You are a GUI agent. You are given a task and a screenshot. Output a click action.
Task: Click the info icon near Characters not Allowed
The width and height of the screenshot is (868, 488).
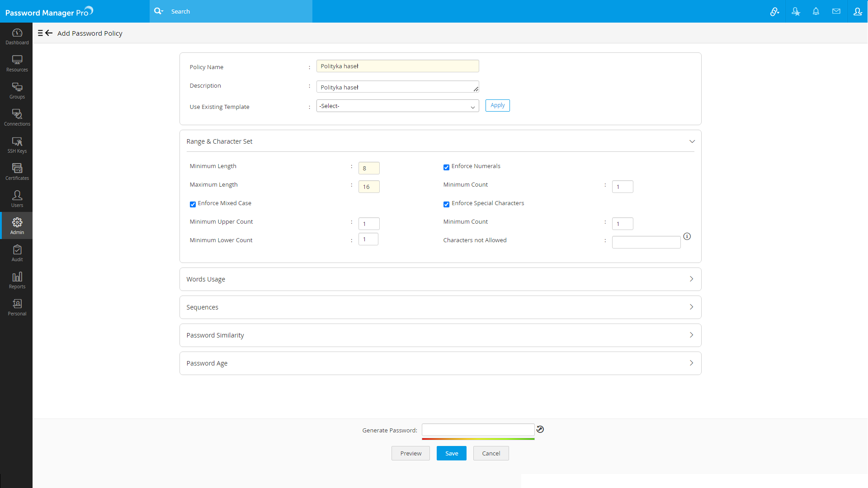687,236
